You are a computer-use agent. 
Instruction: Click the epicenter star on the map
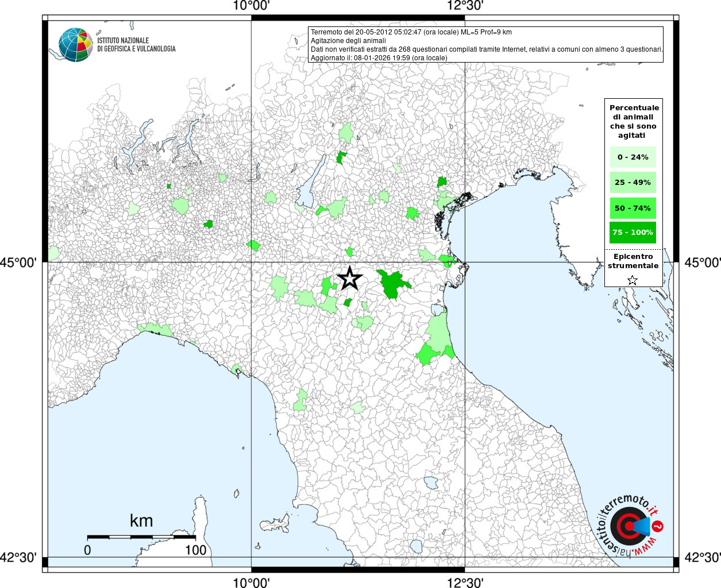pos(349,278)
